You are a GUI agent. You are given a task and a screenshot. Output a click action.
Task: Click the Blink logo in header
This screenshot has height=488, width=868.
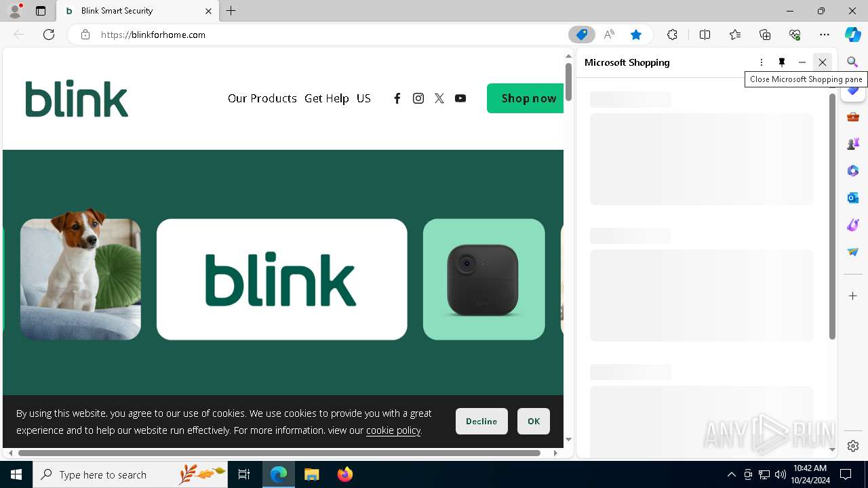77,98
